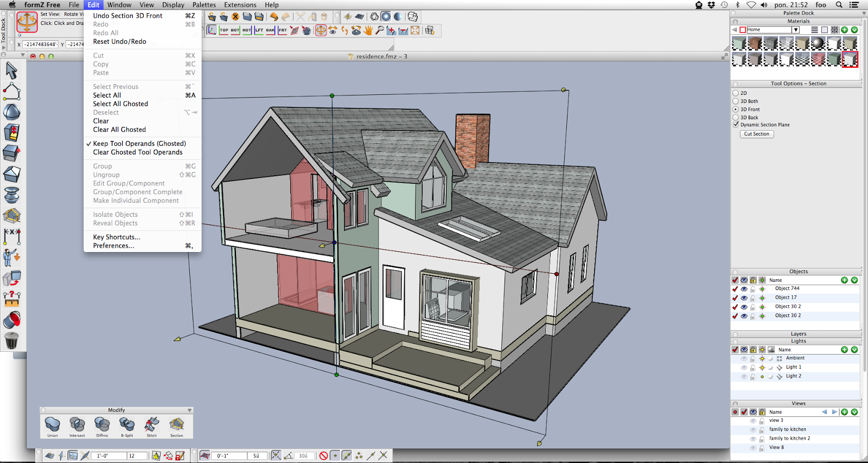Switch to Bottom view button
Image resolution: width=868 pixels, height=463 pixels.
click(x=235, y=30)
